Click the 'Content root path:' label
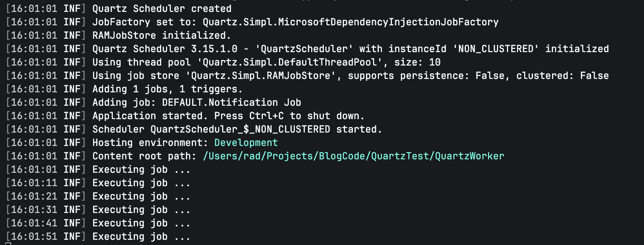The height and width of the screenshot is (245, 644). click(144, 156)
